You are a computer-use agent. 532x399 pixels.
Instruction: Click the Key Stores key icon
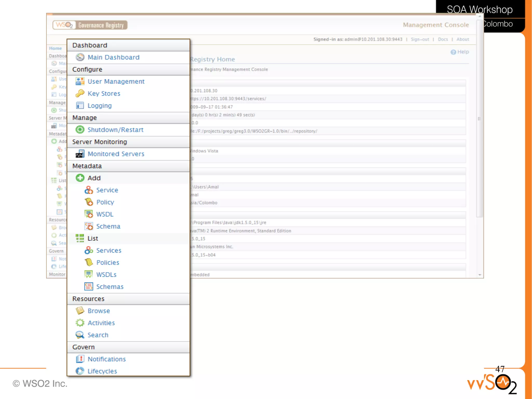click(x=80, y=93)
